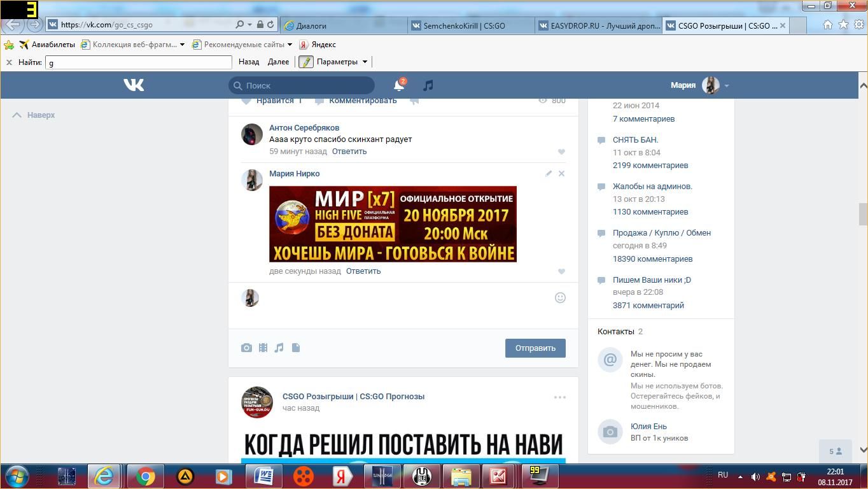Expand the Рекомендуемые сайты dropdown arrow
This screenshot has width=868, height=489.
click(290, 45)
